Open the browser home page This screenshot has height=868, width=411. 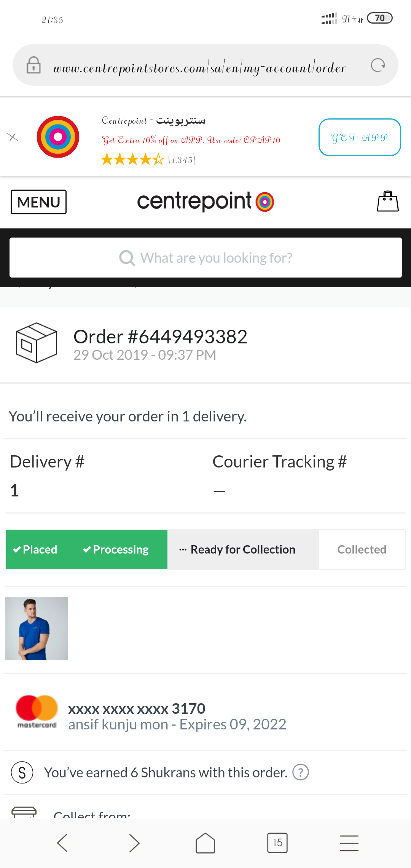[205, 843]
